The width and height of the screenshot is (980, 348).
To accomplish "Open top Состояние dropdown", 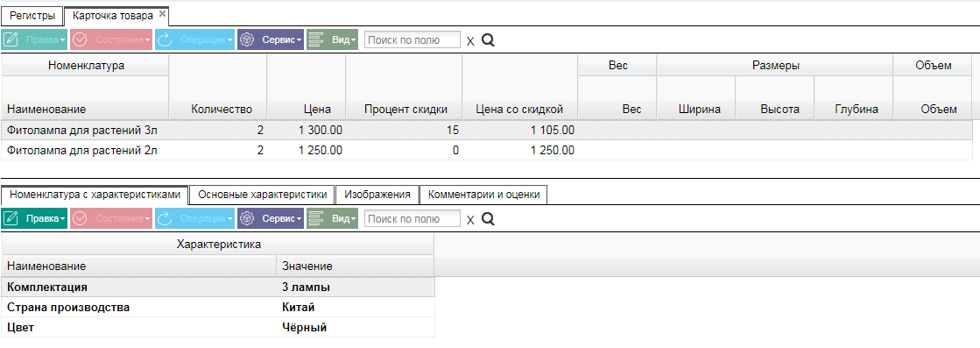I will (111, 40).
